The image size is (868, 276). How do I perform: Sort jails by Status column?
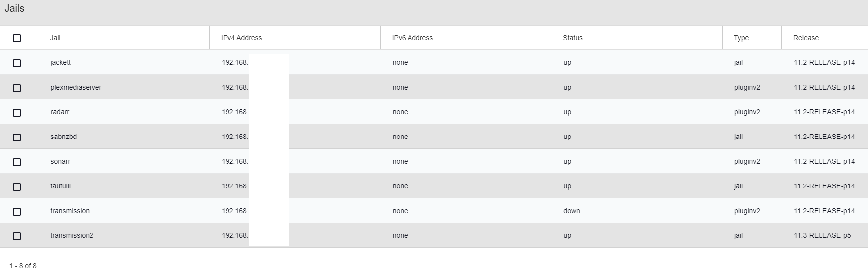[572, 38]
